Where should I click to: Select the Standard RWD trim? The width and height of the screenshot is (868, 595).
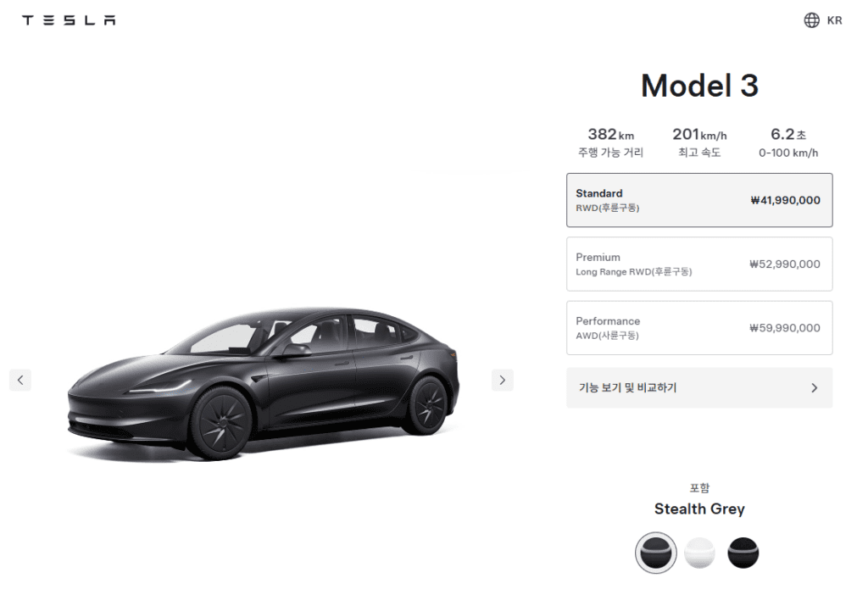pos(699,200)
